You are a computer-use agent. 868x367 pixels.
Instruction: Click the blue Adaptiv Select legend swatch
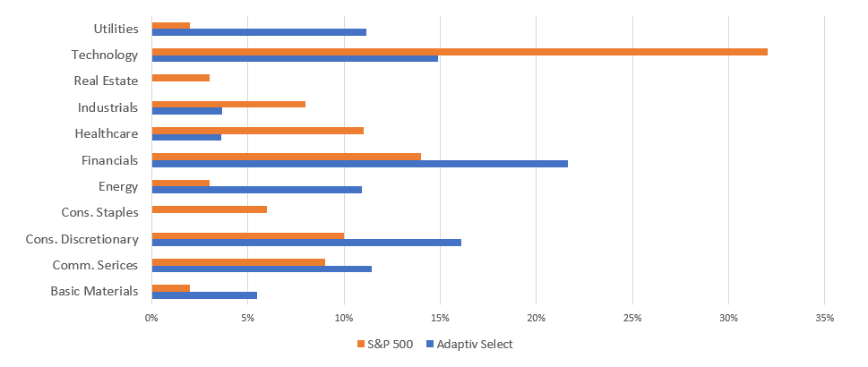pos(428,345)
